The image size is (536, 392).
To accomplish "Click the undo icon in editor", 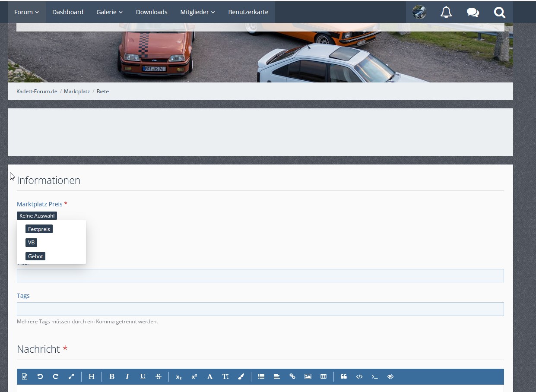I will (x=40, y=376).
